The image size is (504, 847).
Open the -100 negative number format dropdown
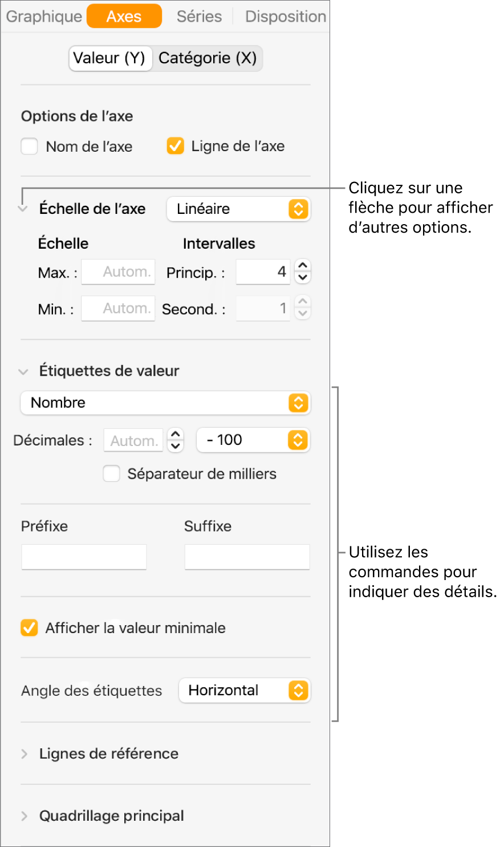pos(253,440)
